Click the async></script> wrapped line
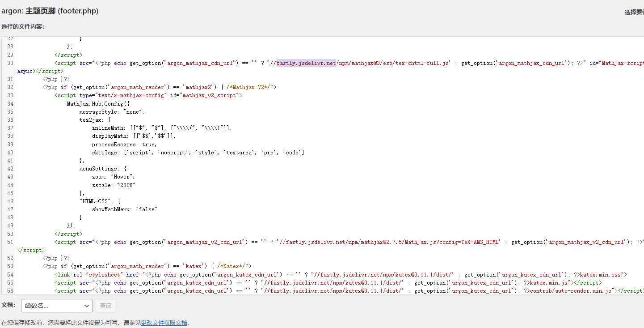644x328 pixels. point(41,71)
